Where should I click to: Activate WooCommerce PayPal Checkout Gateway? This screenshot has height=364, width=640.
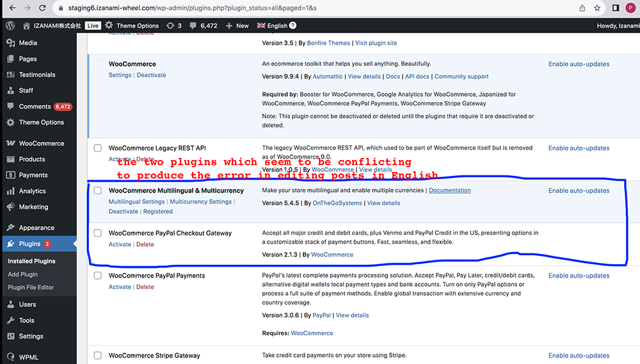click(x=120, y=244)
